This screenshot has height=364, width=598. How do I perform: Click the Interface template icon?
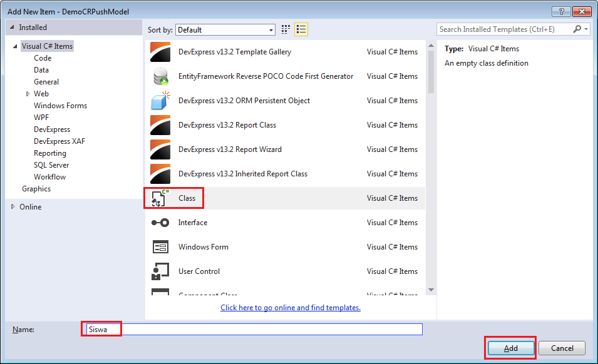tap(160, 223)
